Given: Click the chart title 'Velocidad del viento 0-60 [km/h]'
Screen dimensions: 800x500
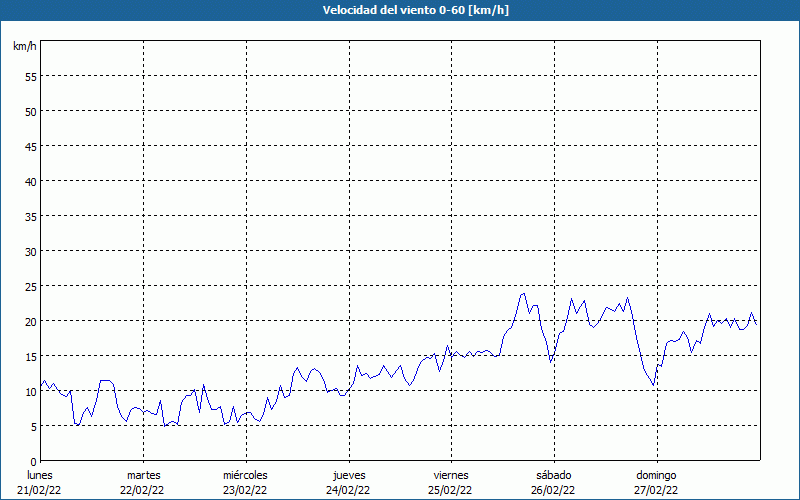Looking at the screenshot, I should click(415, 10).
